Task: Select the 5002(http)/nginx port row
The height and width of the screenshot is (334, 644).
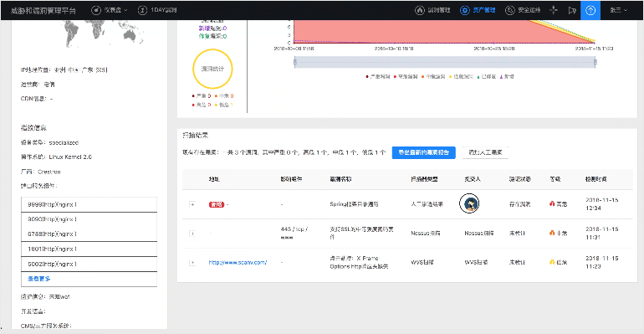Action: (89, 265)
